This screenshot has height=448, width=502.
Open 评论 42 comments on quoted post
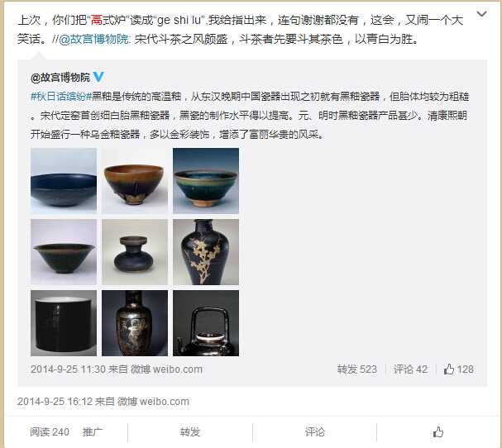pyautogui.click(x=410, y=369)
